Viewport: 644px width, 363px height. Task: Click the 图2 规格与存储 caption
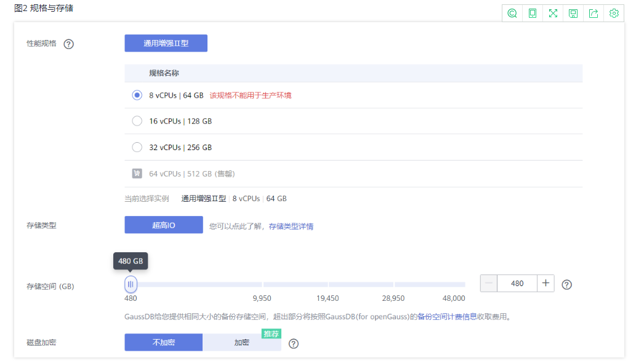pos(44,8)
